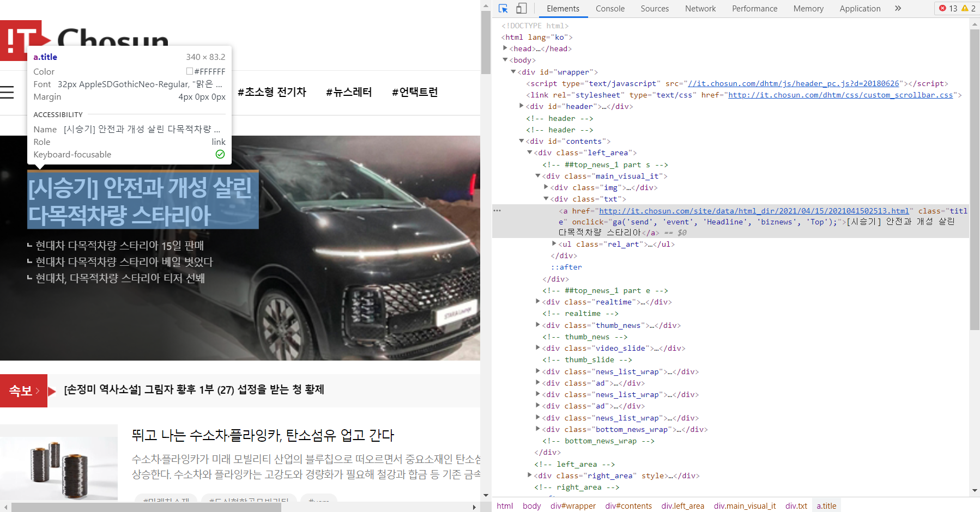The height and width of the screenshot is (512, 980).
Task: Switch to the Console tab
Action: pyautogui.click(x=610, y=9)
